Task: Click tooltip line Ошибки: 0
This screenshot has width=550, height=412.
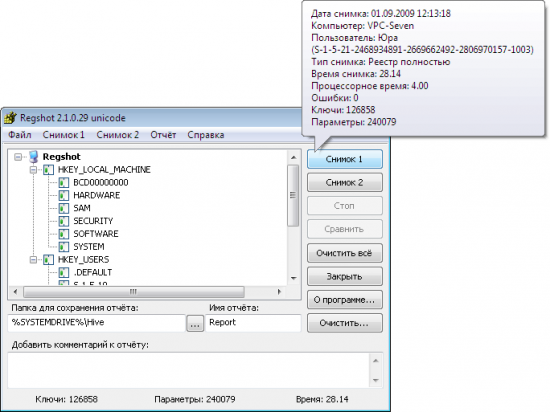Action: 335,98
